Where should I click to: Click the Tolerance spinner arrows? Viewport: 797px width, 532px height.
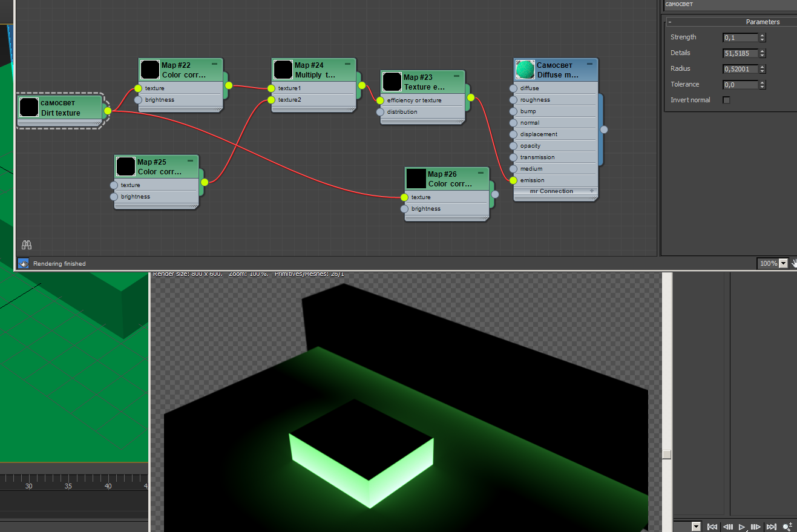763,85
